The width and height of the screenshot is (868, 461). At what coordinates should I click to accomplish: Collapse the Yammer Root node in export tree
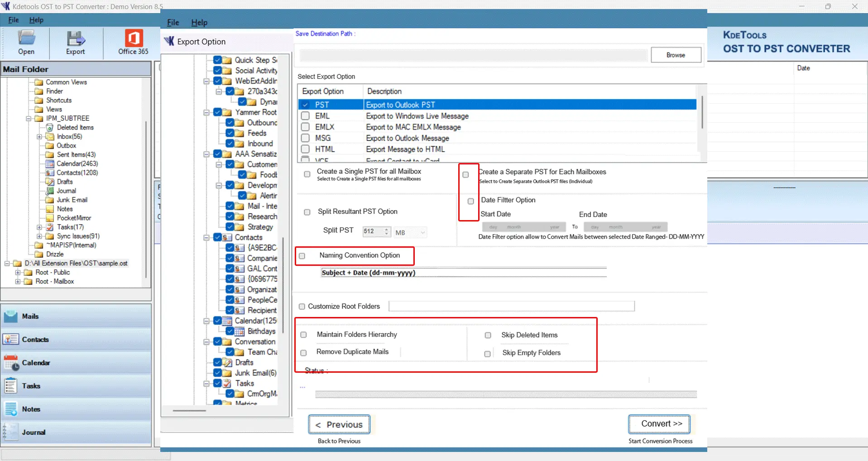(x=206, y=112)
